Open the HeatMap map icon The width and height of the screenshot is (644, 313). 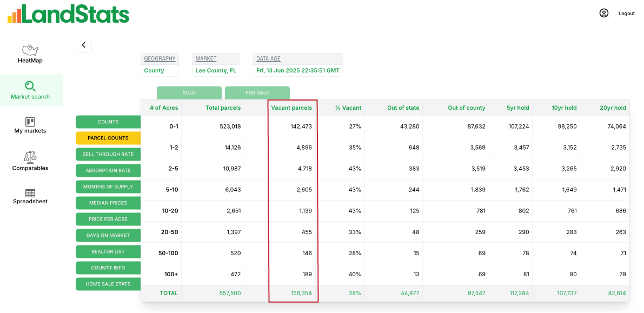click(x=30, y=50)
